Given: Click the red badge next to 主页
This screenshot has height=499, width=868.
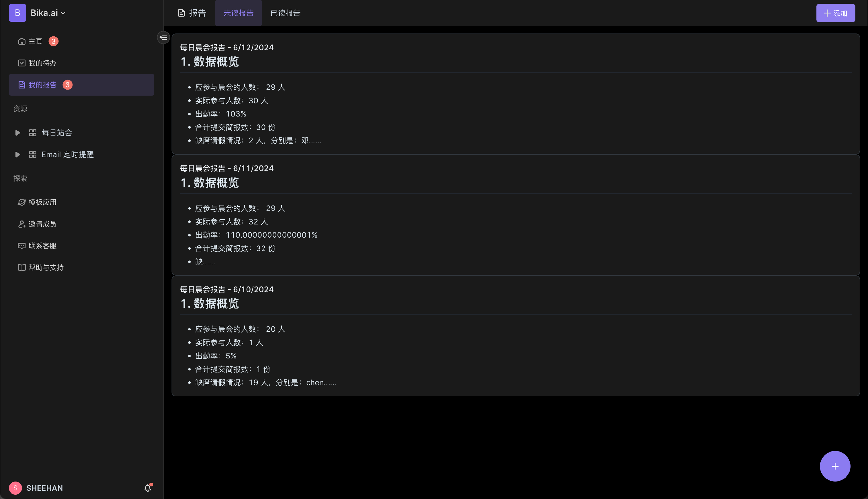Looking at the screenshot, I should click(x=54, y=41).
